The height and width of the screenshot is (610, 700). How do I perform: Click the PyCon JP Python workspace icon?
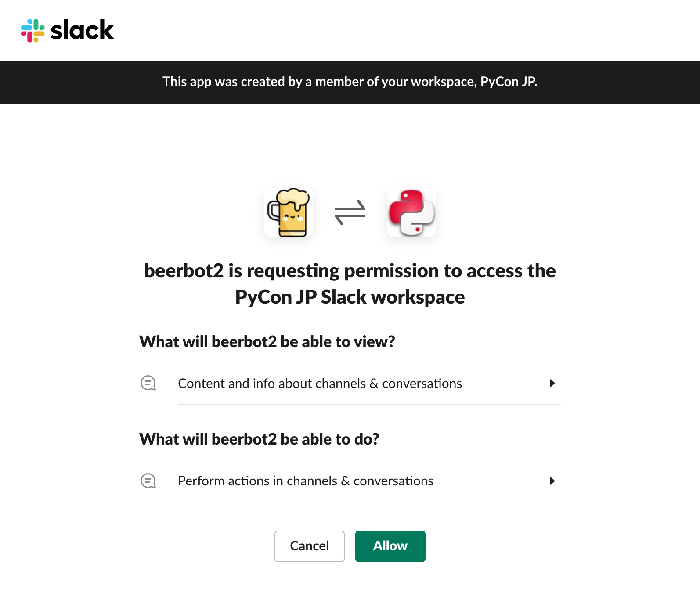pyautogui.click(x=411, y=212)
